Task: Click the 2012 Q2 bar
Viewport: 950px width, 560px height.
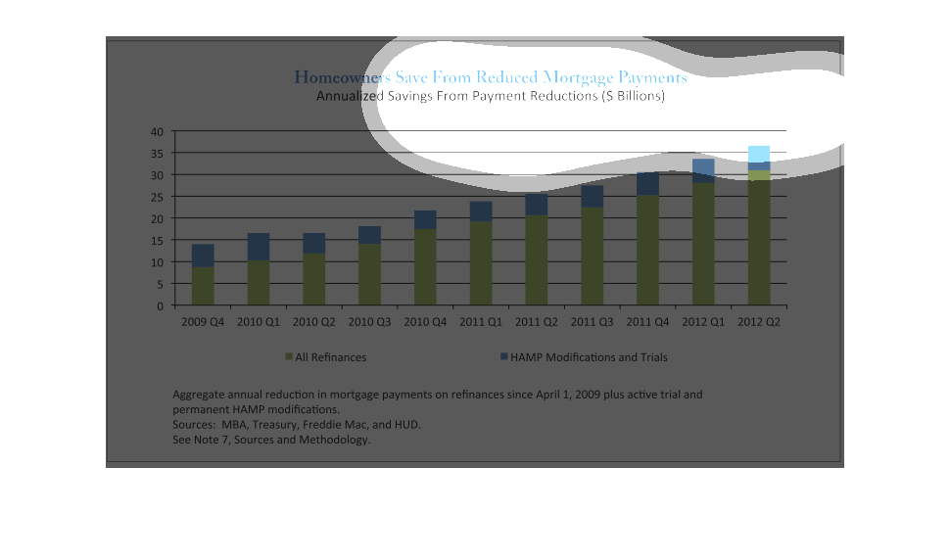Action: click(x=759, y=225)
